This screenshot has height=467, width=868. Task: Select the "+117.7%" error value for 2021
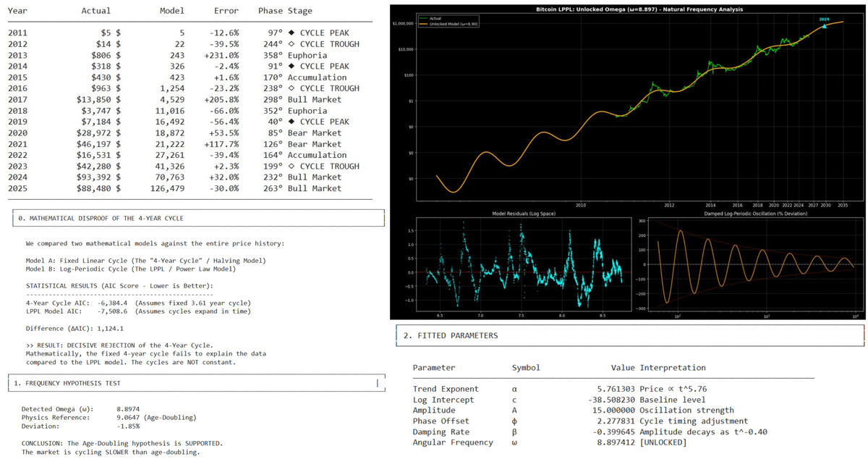[222, 144]
